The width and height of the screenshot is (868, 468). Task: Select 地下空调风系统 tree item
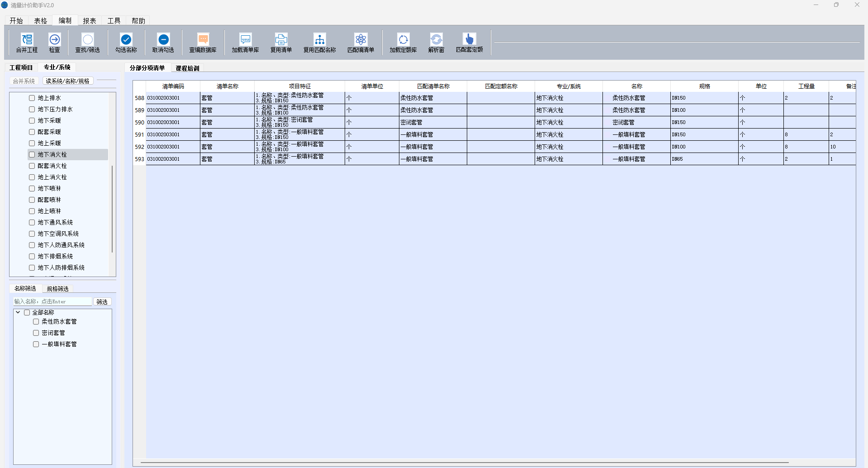(x=58, y=234)
